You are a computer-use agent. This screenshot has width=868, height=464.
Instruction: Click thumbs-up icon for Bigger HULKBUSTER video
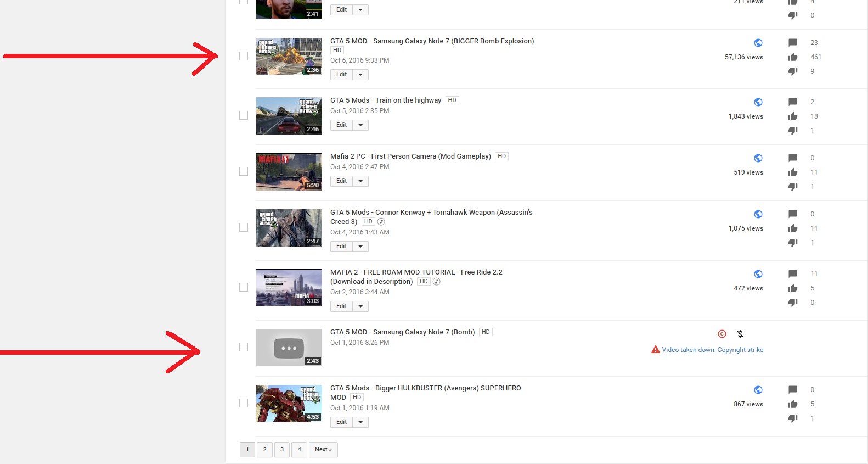point(793,404)
